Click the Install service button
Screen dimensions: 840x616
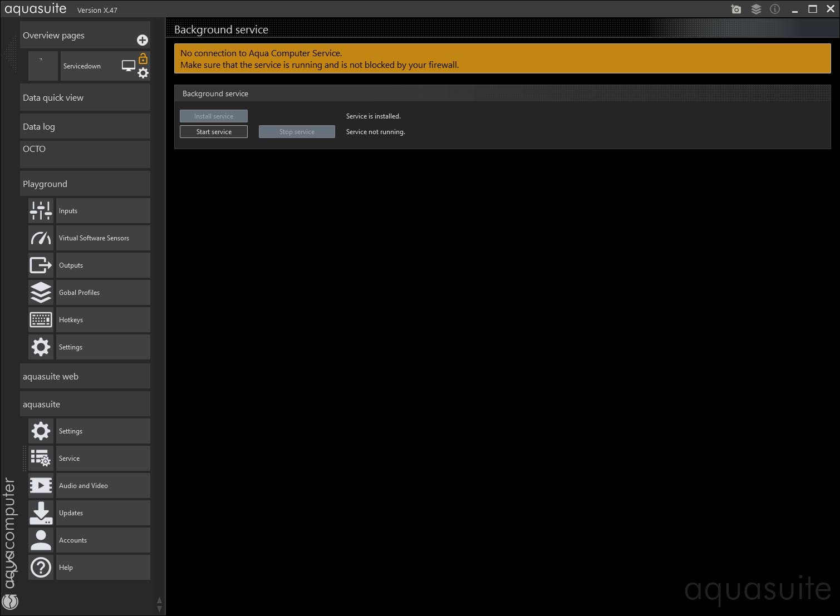click(214, 116)
